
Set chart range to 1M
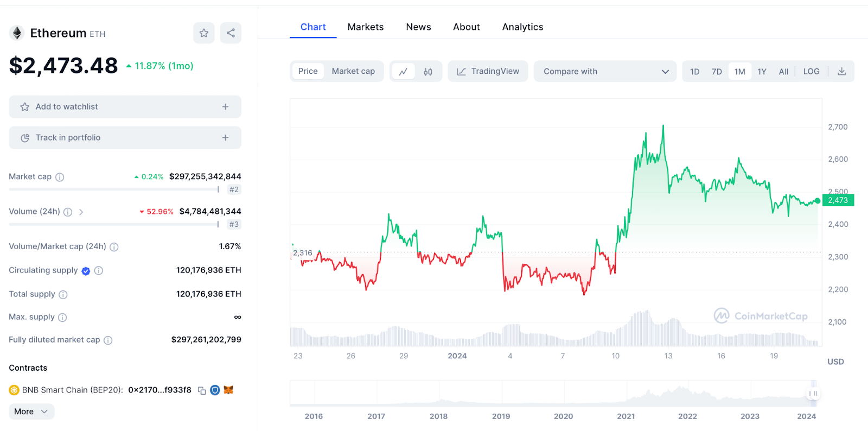(x=740, y=72)
